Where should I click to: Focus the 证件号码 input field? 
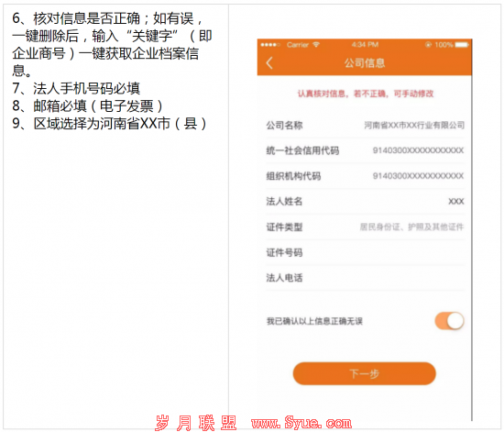365,252
